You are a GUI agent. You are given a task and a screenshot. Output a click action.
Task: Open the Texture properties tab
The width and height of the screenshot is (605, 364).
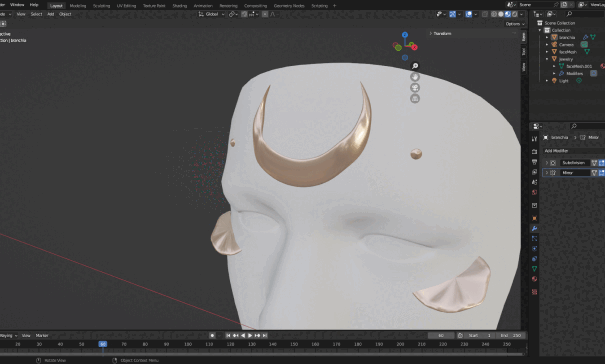(x=534, y=292)
